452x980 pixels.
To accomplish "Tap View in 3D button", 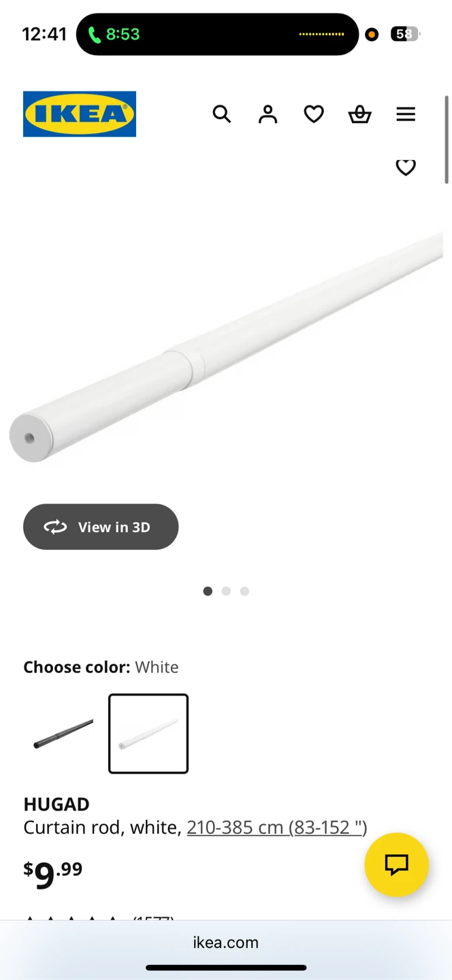I will click(101, 527).
